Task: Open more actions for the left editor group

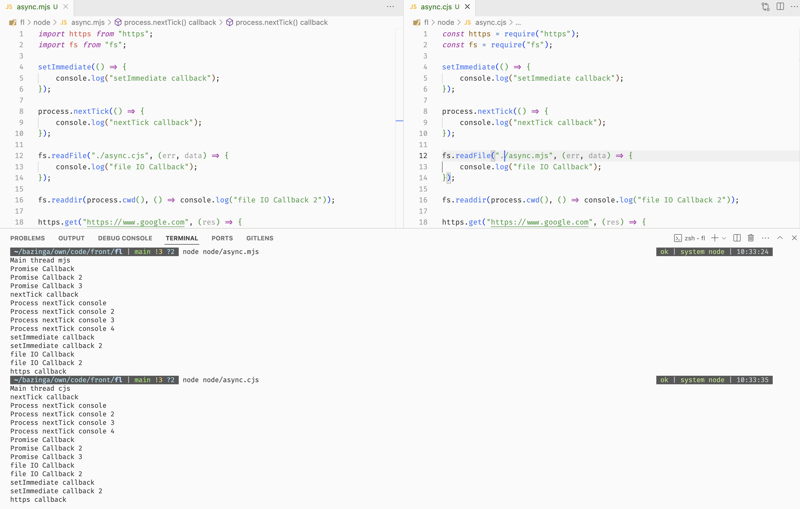Action: 390,7
